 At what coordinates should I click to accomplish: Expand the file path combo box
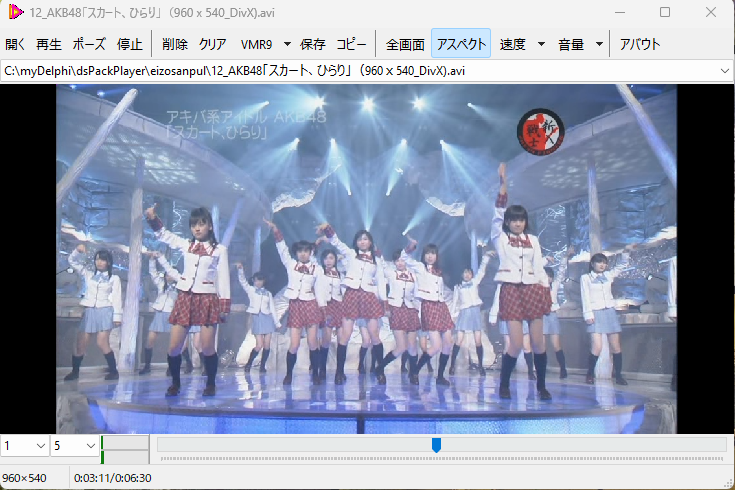(723, 71)
